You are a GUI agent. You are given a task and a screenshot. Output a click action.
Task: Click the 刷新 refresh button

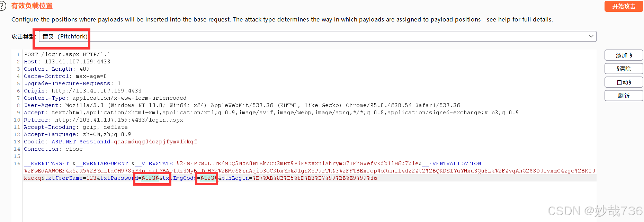click(624, 96)
